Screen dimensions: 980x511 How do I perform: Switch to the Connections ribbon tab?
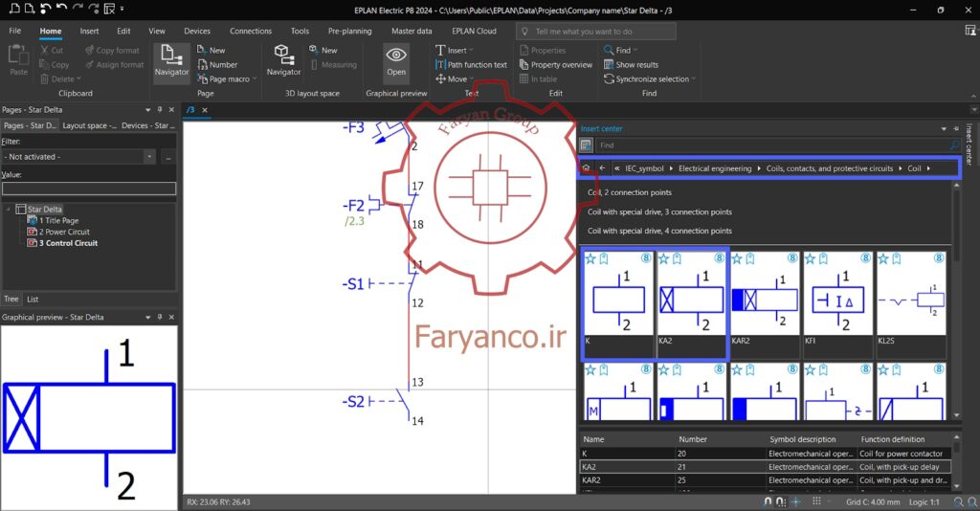click(251, 31)
